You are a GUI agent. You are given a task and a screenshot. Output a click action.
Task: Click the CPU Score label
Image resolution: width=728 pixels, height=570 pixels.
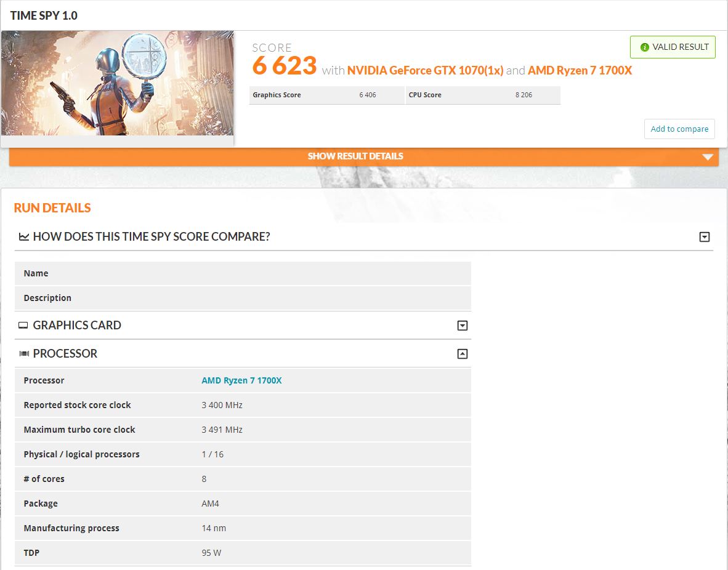pyautogui.click(x=425, y=95)
